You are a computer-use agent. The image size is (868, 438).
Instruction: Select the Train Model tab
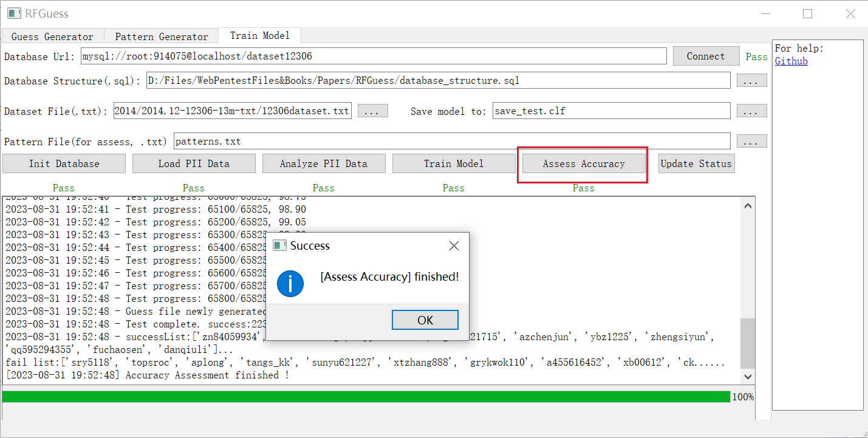coord(260,36)
